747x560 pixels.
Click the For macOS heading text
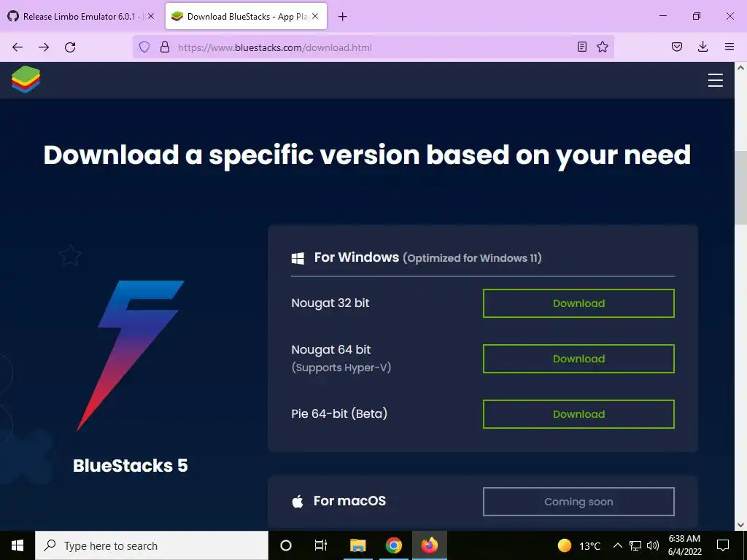[349, 501]
